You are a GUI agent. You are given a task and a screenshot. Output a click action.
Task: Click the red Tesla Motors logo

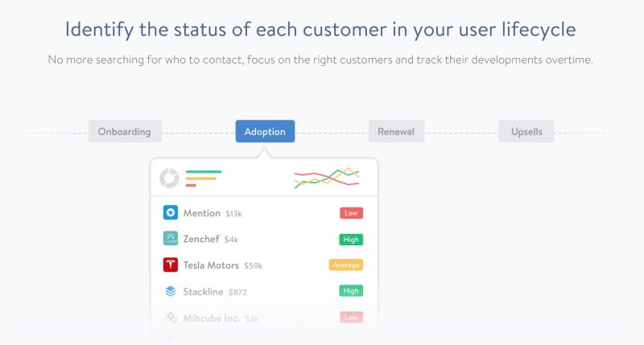(170, 265)
